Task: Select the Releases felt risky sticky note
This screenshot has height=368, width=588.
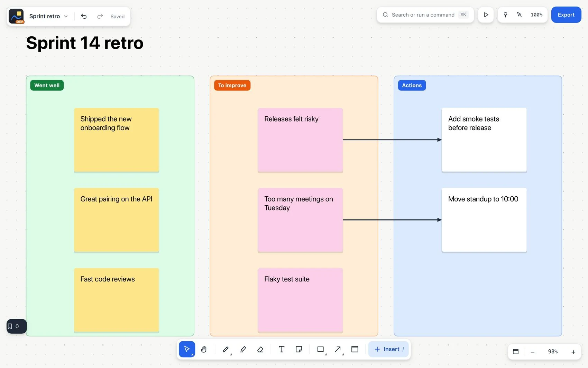Action: [300, 140]
